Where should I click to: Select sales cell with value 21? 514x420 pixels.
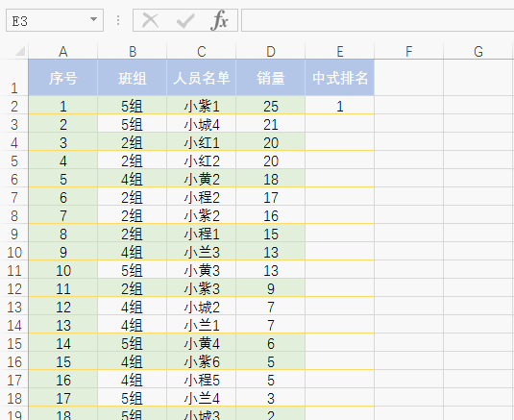(x=270, y=123)
